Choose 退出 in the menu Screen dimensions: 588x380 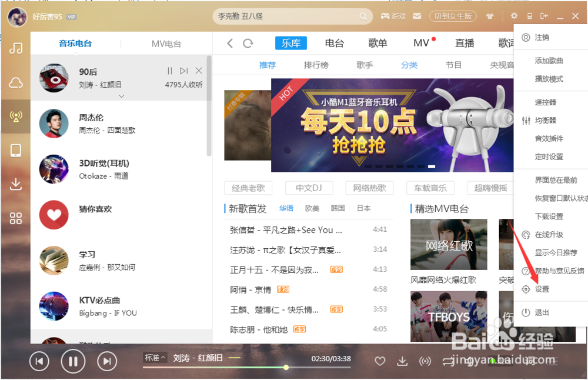542,312
